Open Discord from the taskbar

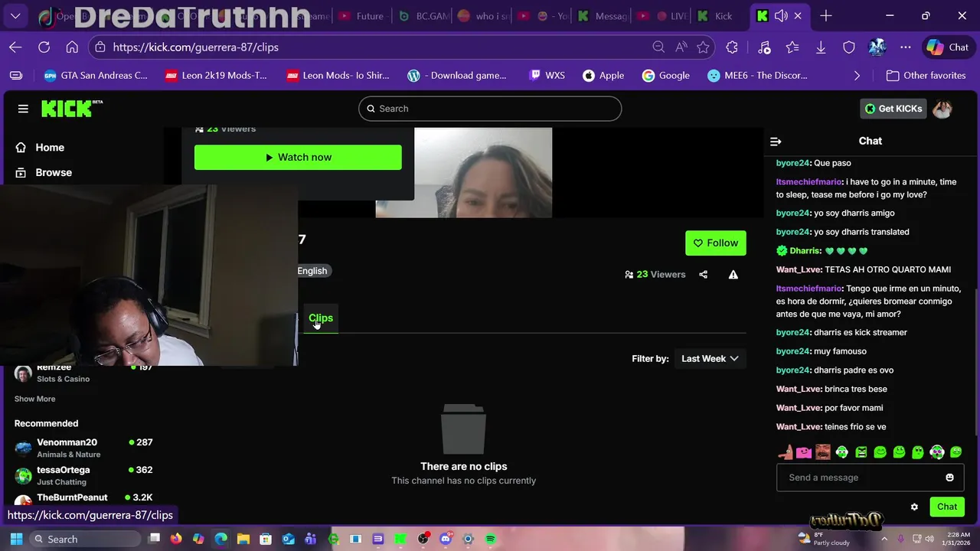click(x=446, y=540)
